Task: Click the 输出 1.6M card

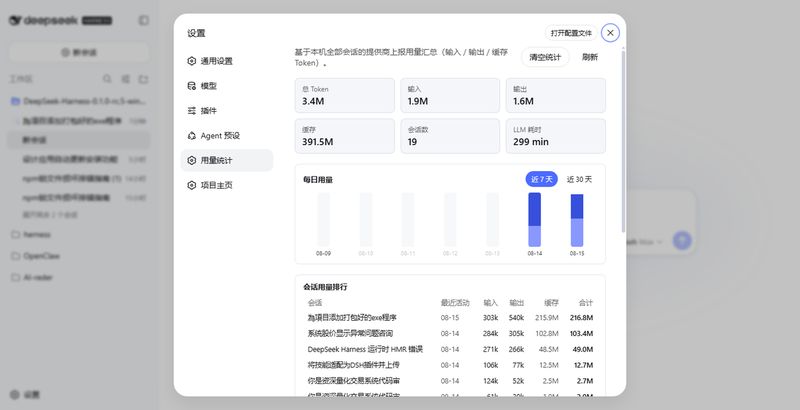Action: pos(556,95)
